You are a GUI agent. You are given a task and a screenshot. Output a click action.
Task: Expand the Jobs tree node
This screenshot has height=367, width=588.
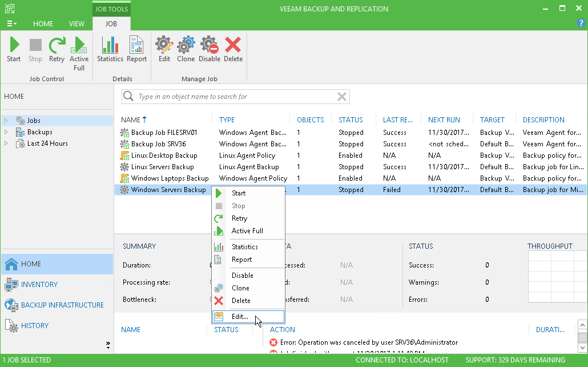(6, 120)
